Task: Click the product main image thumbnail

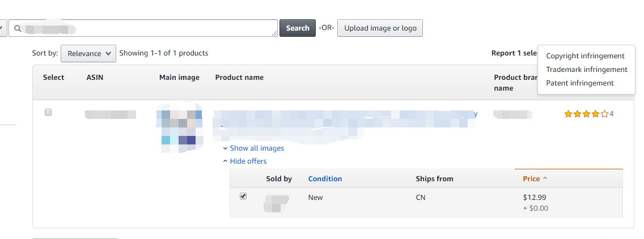Action: click(x=179, y=127)
